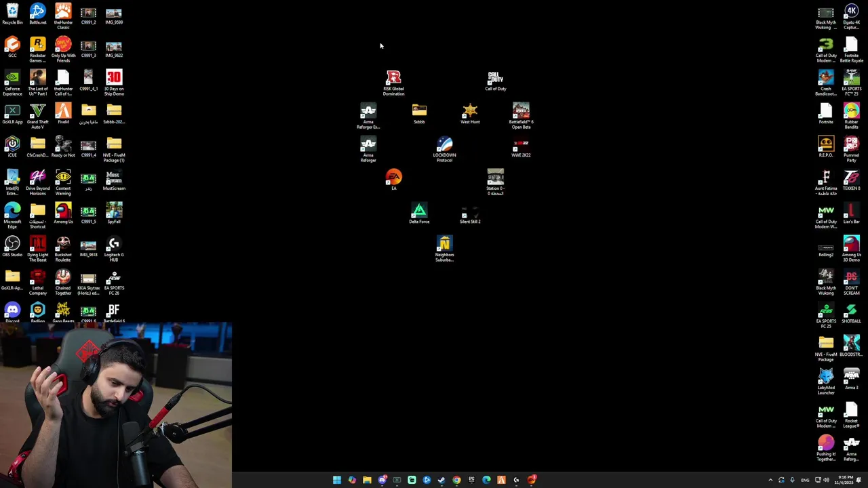Open the ENG language input switcher
The width and height of the screenshot is (868, 488).
coord(805,480)
